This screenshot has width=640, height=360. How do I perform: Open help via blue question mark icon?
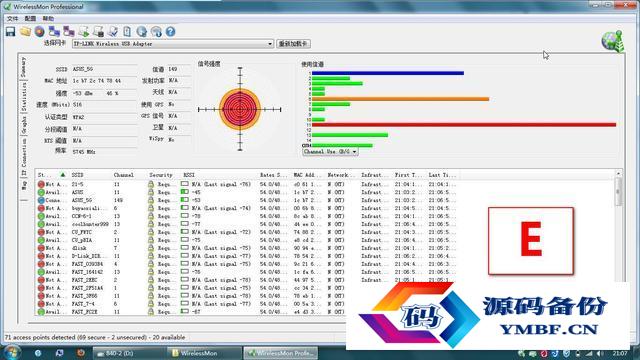[171, 31]
